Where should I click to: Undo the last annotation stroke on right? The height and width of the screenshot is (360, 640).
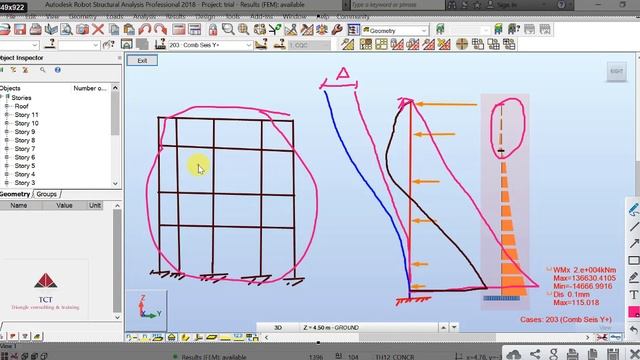[633, 329]
